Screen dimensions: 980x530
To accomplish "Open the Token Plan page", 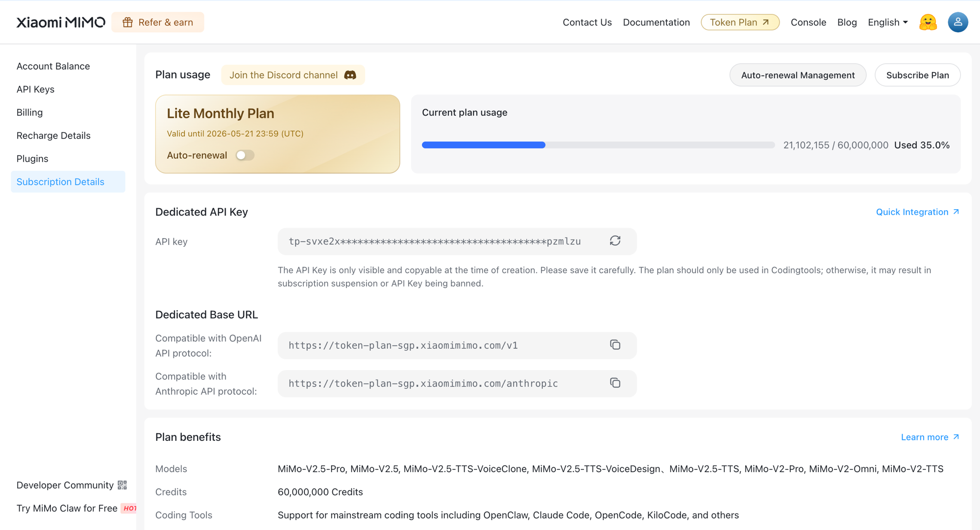I will click(740, 22).
